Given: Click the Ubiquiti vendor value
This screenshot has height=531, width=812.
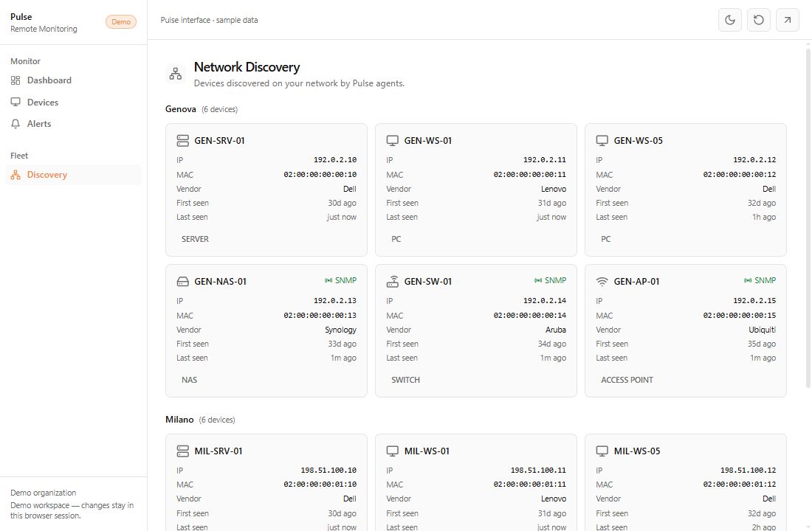Looking at the screenshot, I should click(763, 330).
